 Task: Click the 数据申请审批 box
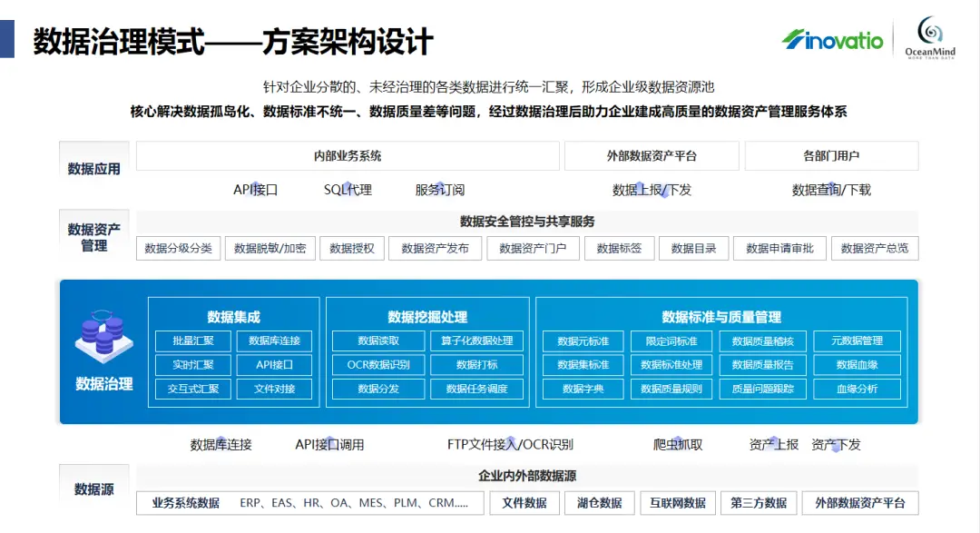pos(780,249)
